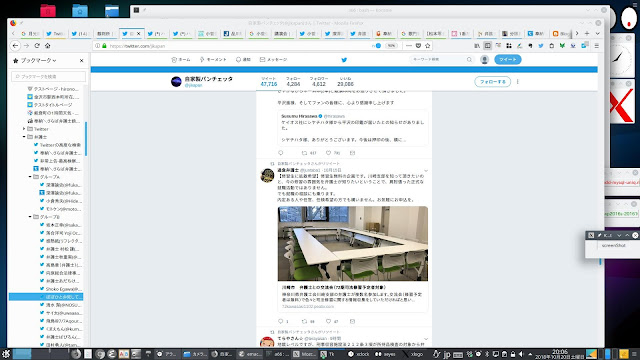Close the active Twitter tab

[x=138, y=34]
